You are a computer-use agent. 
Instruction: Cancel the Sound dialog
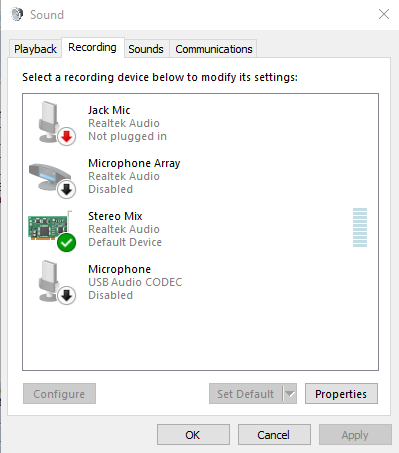[x=274, y=435]
